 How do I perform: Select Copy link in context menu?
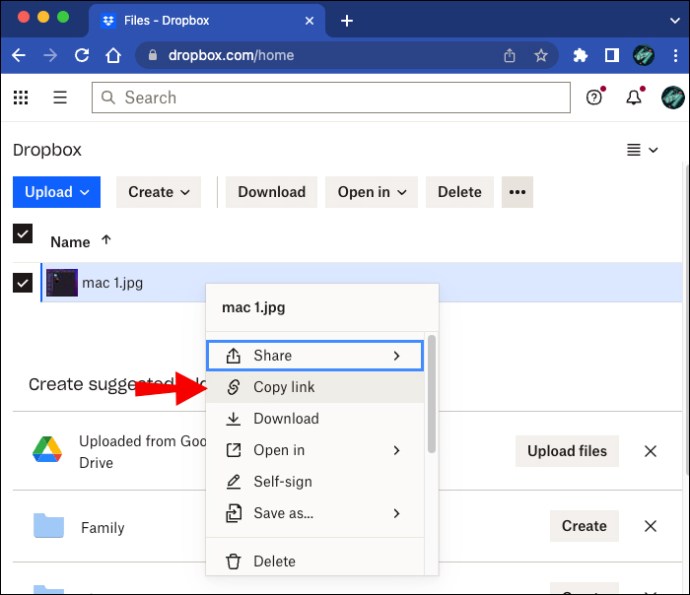click(284, 387)
